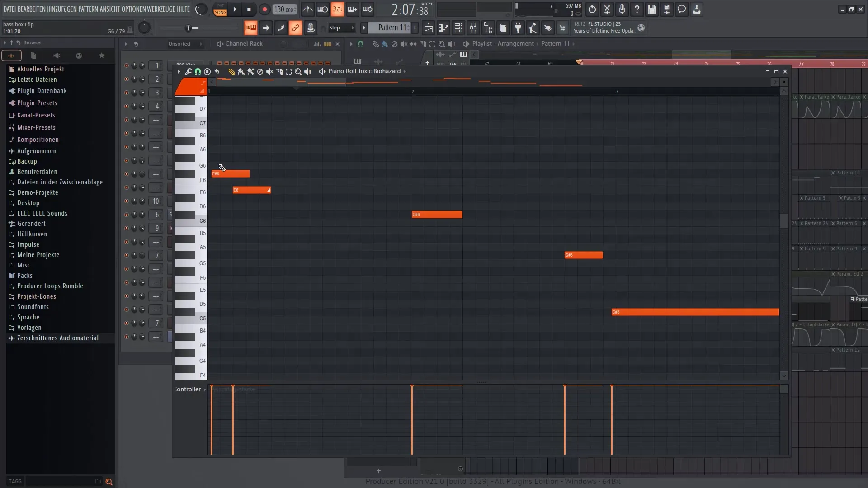Select the draw/pencil tool in Piano Roll

click(x=231, y=71)
